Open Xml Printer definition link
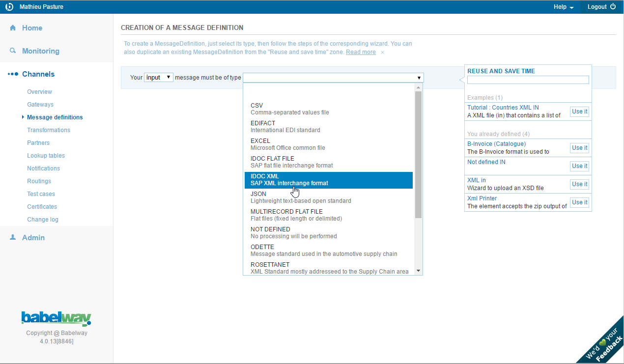Screen dimensions: 624x364 coord(482,198)
